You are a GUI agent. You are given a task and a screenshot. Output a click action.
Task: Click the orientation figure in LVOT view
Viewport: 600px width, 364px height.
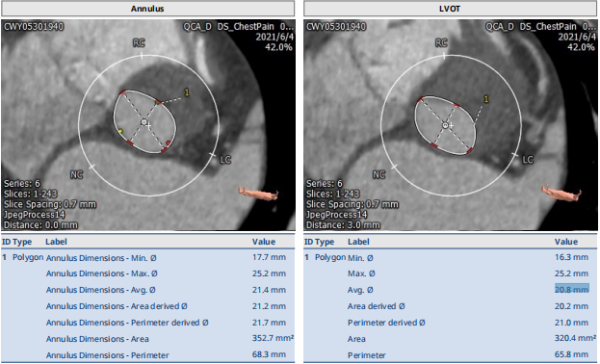[561, 193]
